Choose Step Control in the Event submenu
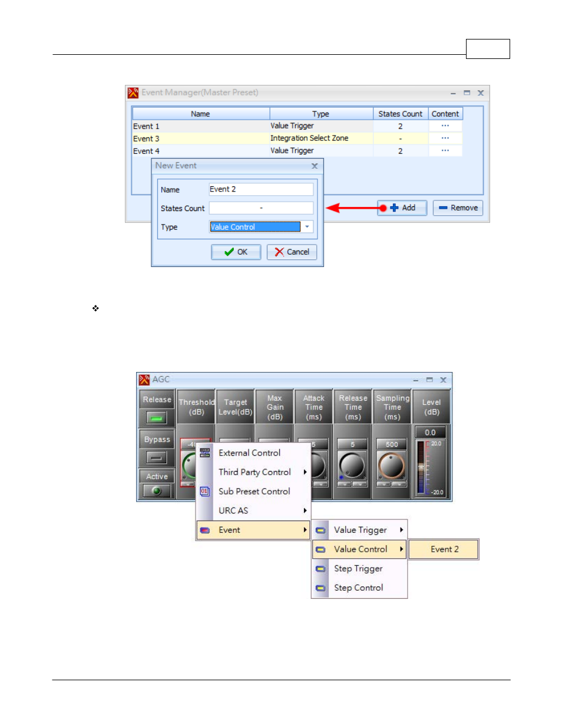Image resolution: width=562 pixels, height=728 pixels. point(359,588)
